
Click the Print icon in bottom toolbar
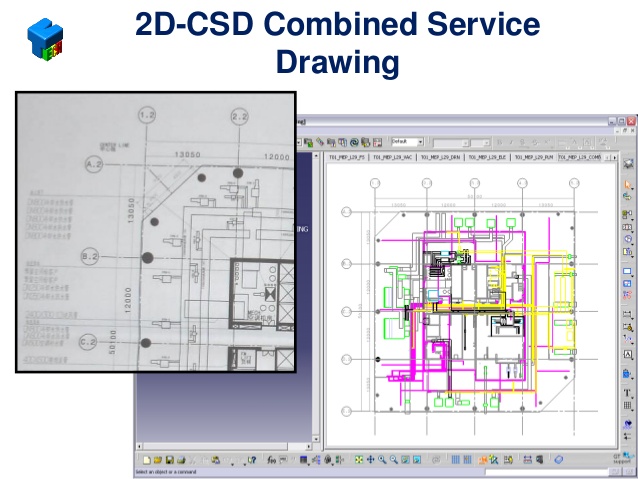point(181,460)
